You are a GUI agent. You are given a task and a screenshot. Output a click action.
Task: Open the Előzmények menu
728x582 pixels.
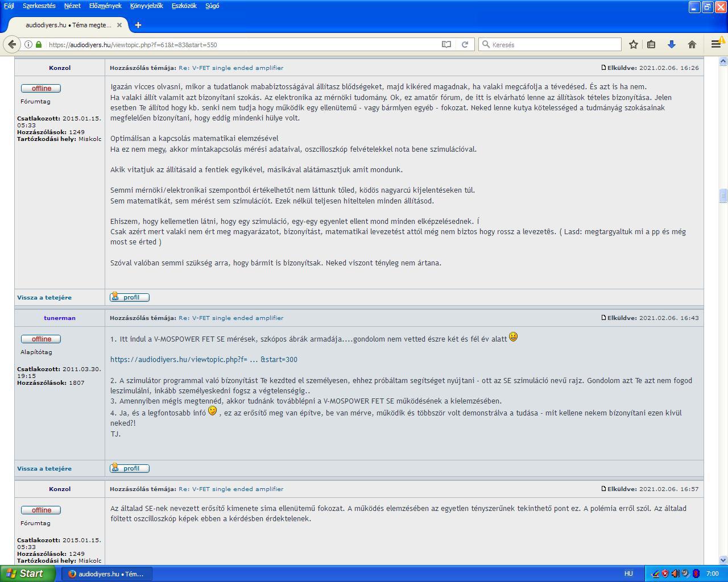[x=105, y=6]
